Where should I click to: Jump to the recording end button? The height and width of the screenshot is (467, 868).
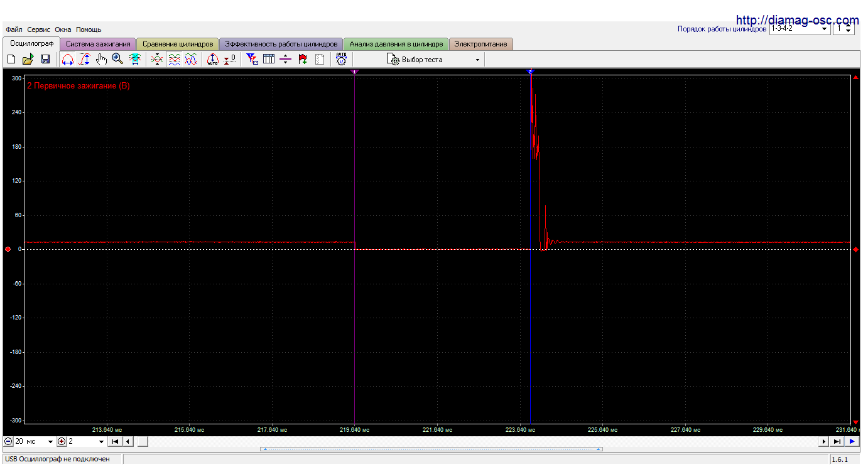point(837,441)
